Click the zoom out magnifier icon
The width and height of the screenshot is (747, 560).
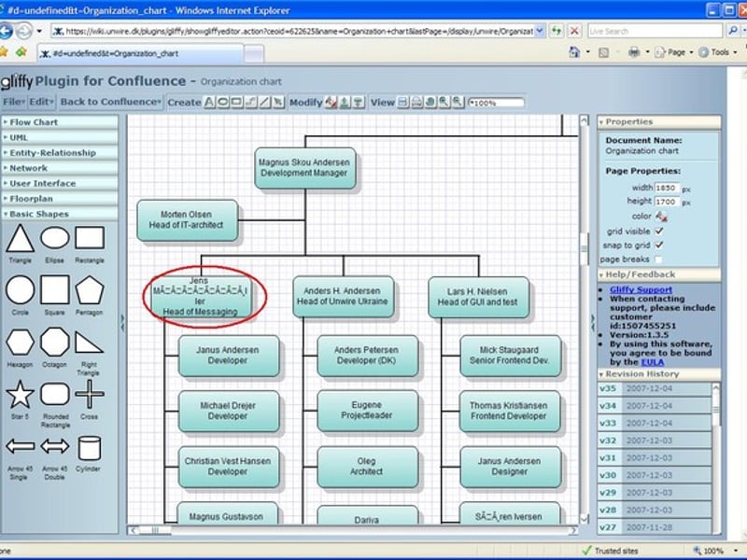[458, 102]
